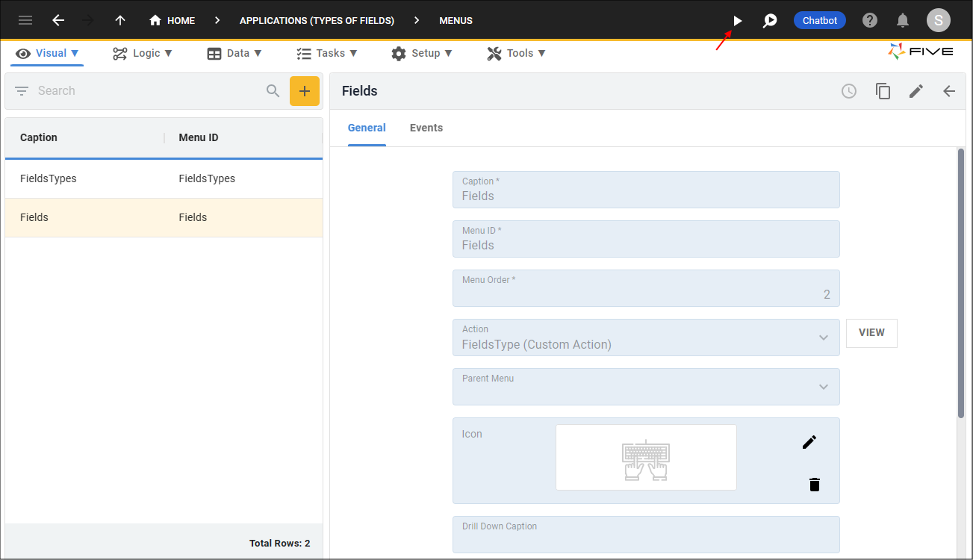Viewport: 973px width, 560px height.
Task: Open the hamburger menu in the top bar
Action: click(25, 20)
